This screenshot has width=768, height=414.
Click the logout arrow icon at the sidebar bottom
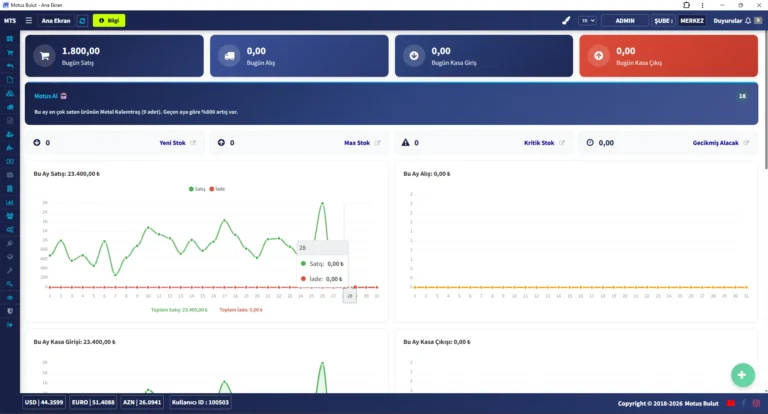coord(10,325)
